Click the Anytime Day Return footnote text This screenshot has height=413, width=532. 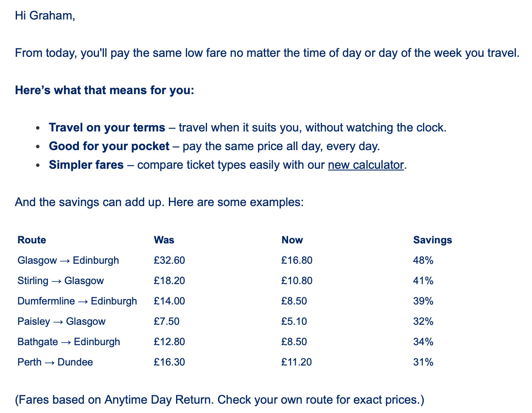(x=219, y=400)
